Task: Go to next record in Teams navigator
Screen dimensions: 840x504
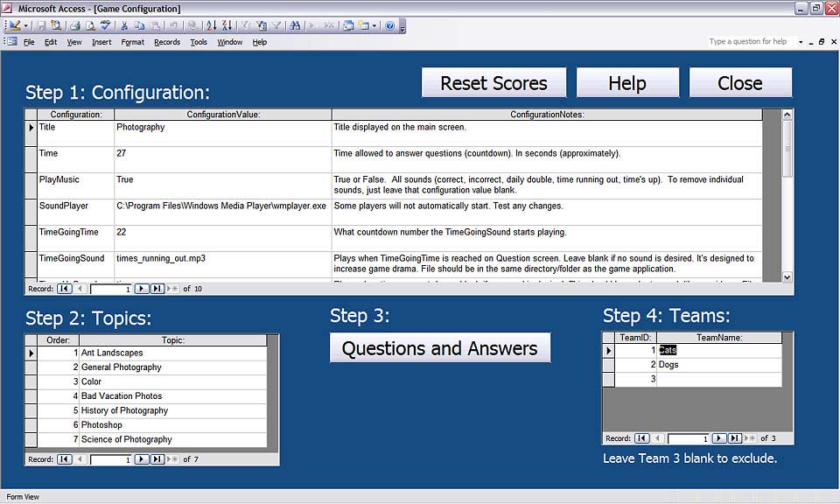Action: 718,438
